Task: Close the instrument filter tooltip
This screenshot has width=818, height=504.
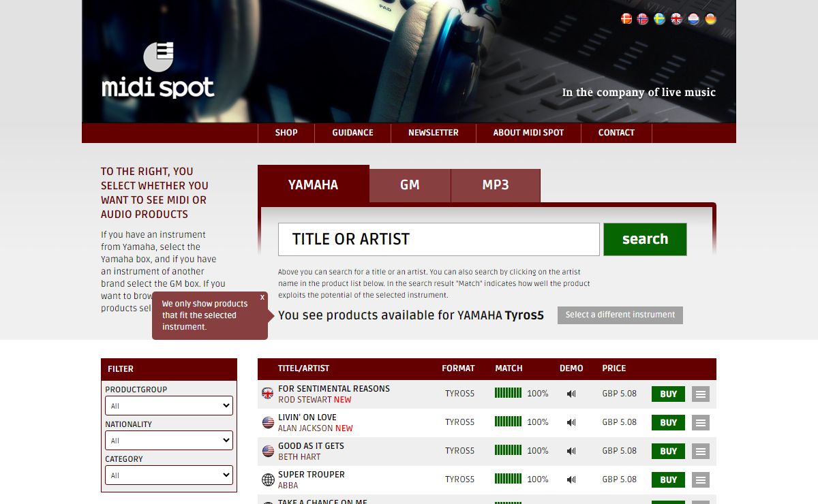Action: [x=262, y=298]
